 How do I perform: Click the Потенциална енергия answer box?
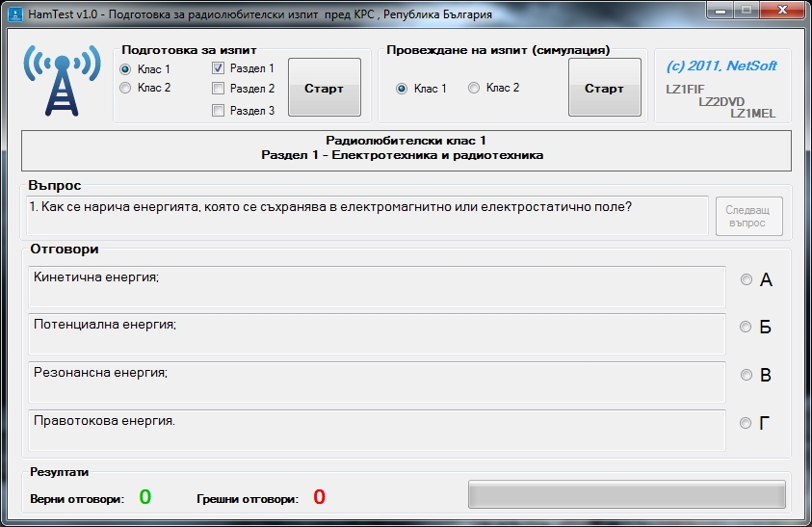coord(377,333)
